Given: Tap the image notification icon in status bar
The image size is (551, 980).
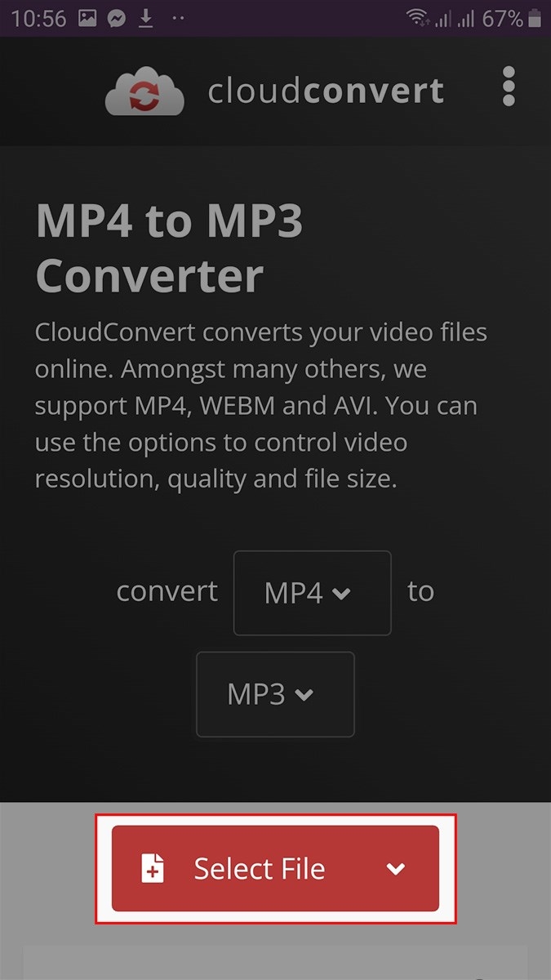Looking at the screenshot, I should click(88, 19).
